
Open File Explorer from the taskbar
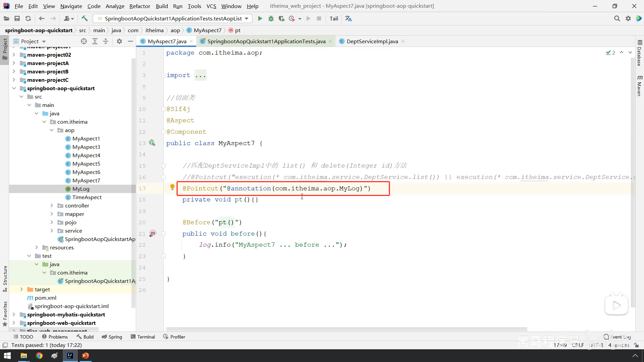pos(23,356)
